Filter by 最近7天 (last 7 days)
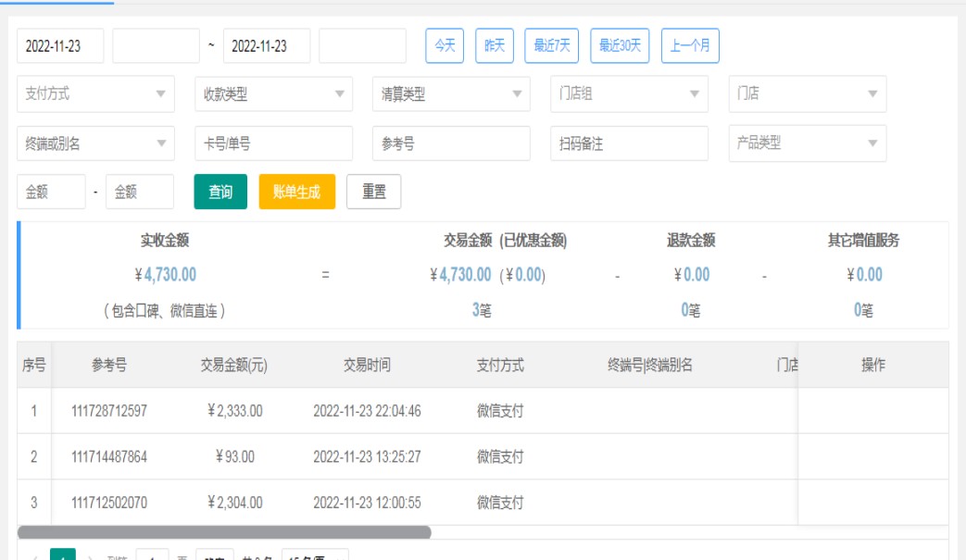This screenshot has height=560, width=966. (552, 45)
